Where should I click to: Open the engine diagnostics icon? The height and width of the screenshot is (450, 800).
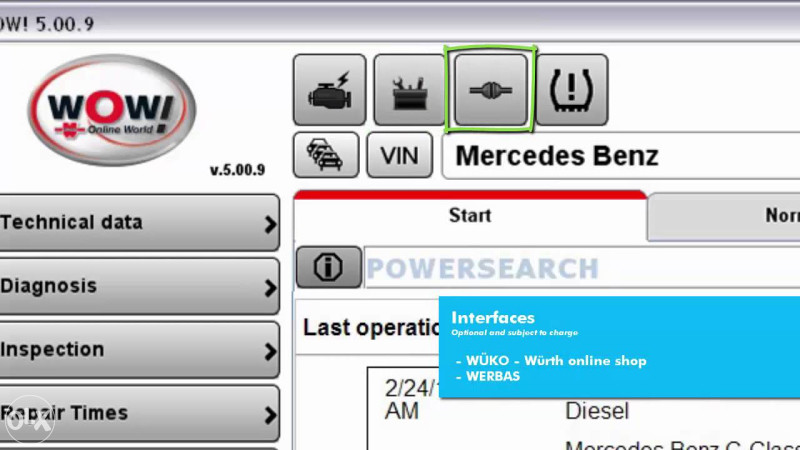330,90
